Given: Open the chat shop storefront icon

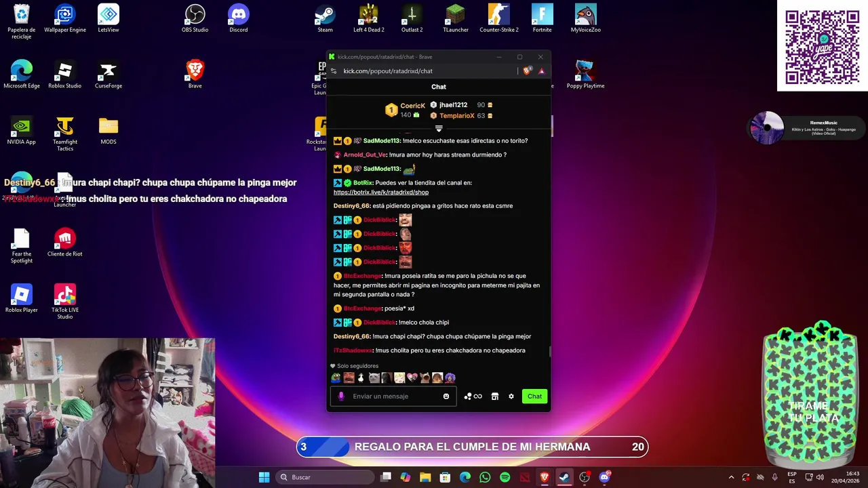Looking at the screenshot, I should pos(495,396).
